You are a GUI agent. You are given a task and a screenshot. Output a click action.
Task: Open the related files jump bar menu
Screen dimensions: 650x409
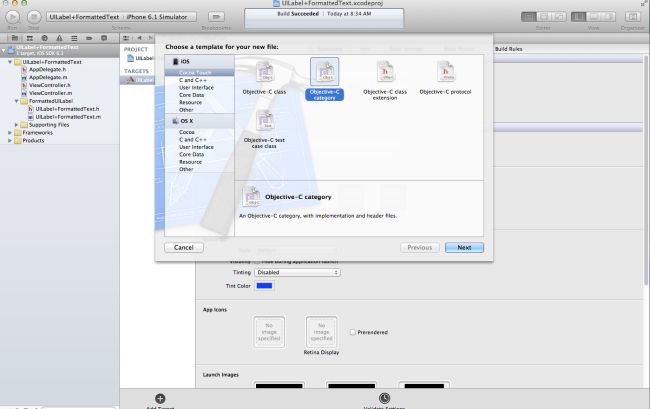tap(126, 38)
